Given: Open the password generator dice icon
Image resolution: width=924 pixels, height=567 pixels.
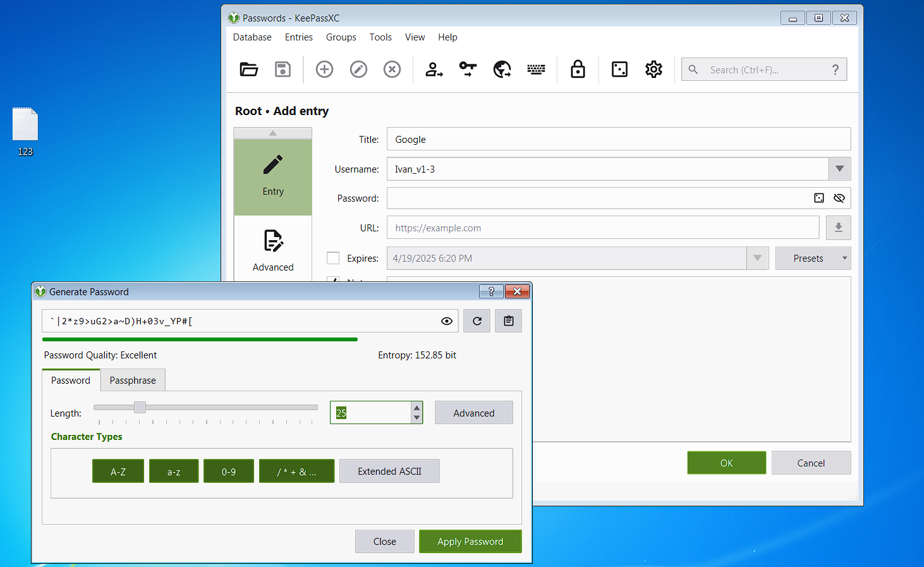Looking at the screenshot, I should [x=619, y=69].
